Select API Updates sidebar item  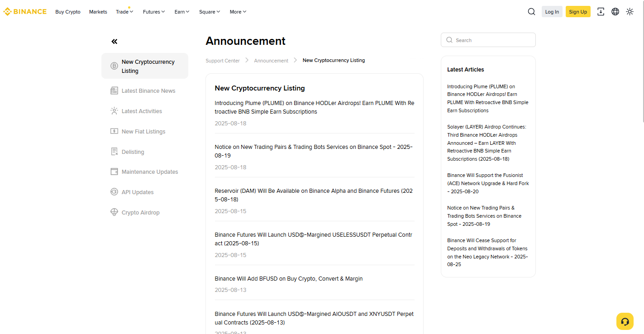[145, 192]
